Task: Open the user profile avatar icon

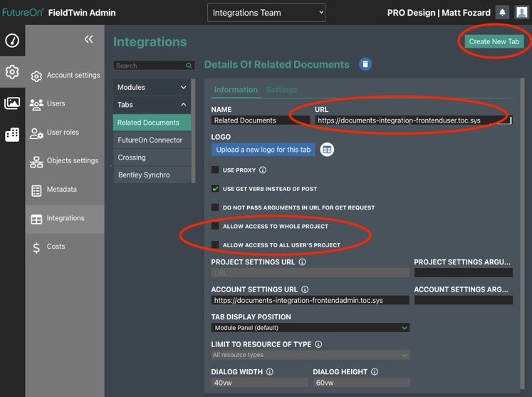Action: (522, 13)
